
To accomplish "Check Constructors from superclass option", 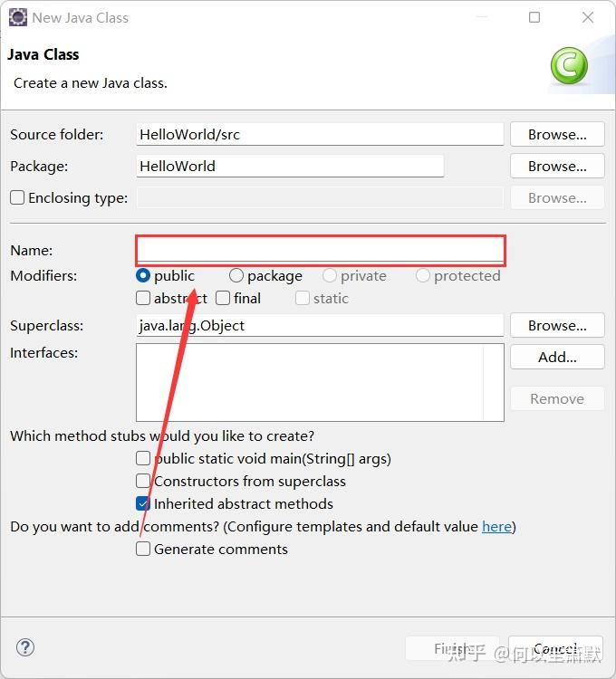I will point(143,481).
